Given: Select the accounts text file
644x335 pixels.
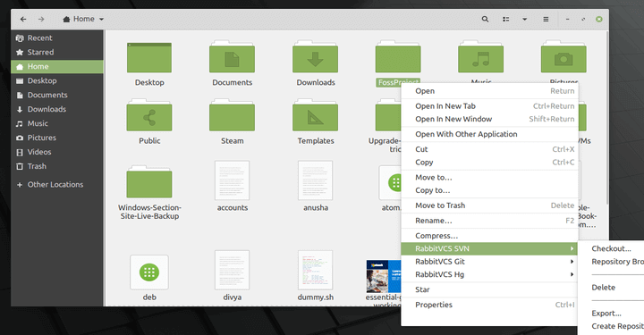Looking at the screenshot, I should click(x=232, y=180).
